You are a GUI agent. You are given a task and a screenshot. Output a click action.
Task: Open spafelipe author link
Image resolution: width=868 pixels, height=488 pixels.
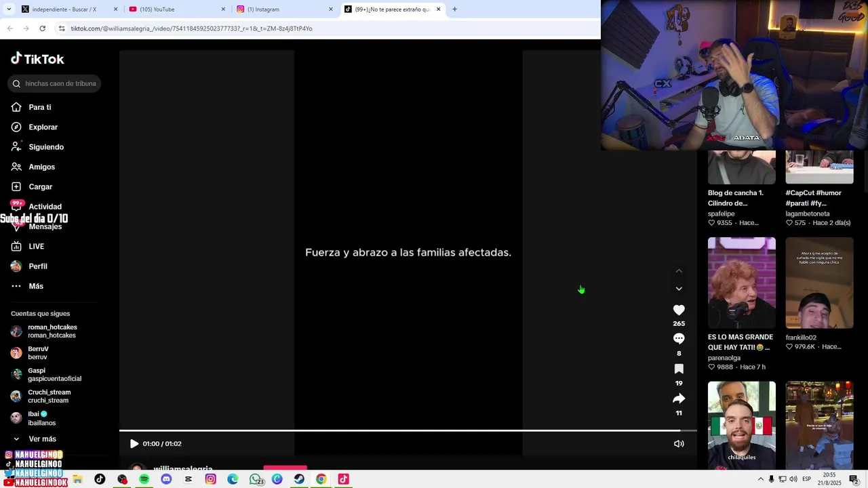point(721,213)
